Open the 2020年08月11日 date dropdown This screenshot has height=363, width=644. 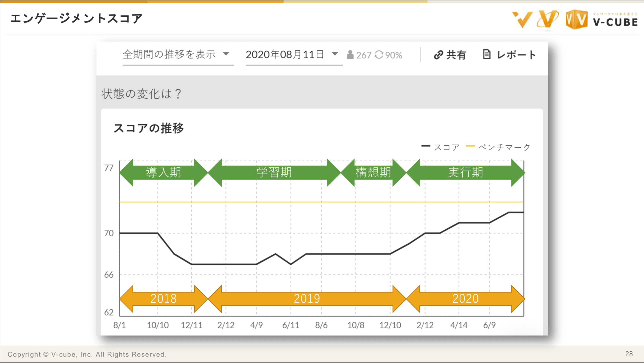click(x=285, y=54)
